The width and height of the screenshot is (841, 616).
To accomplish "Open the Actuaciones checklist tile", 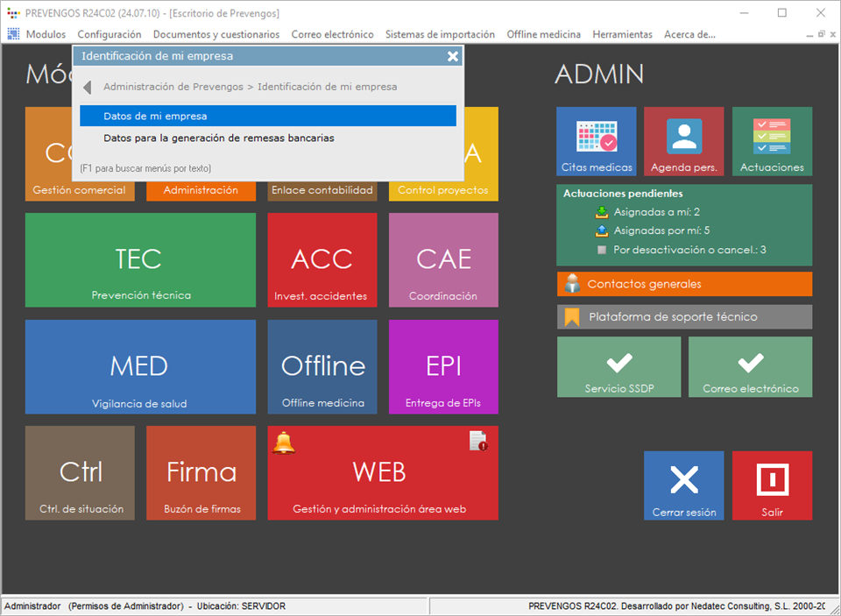I will click(772, 141).
